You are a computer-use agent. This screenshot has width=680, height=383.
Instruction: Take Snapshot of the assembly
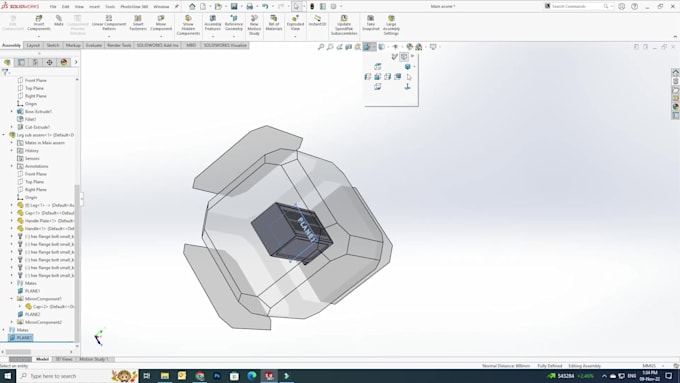click(370, 23)
